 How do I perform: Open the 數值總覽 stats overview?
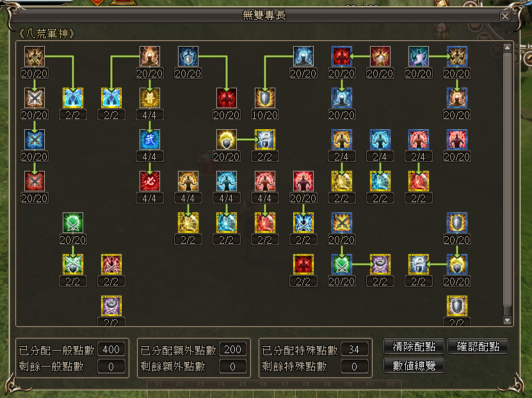(x=413, y=365)
